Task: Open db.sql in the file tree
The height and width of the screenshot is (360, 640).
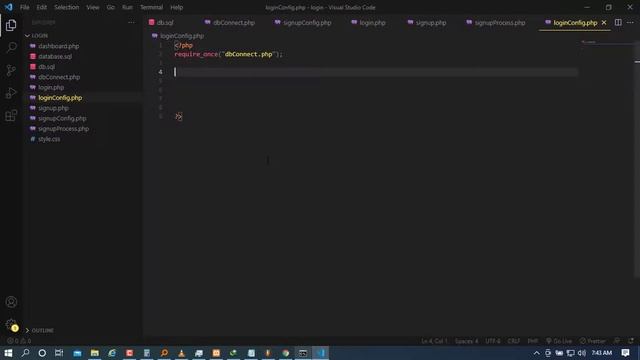Action: 46,67
